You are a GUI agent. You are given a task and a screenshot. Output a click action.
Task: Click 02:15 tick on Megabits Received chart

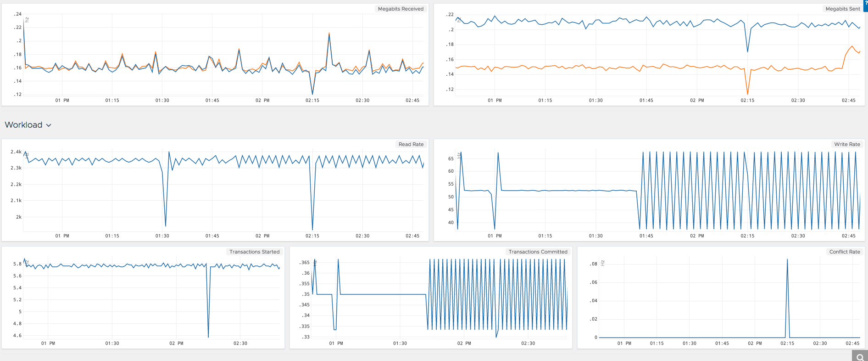coord(312,100)
